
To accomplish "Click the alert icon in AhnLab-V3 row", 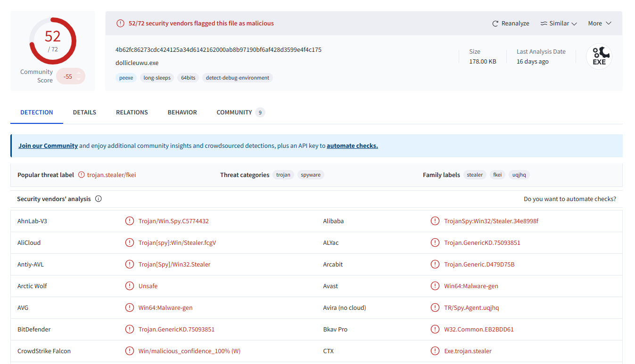I will (x=130, y=221).
